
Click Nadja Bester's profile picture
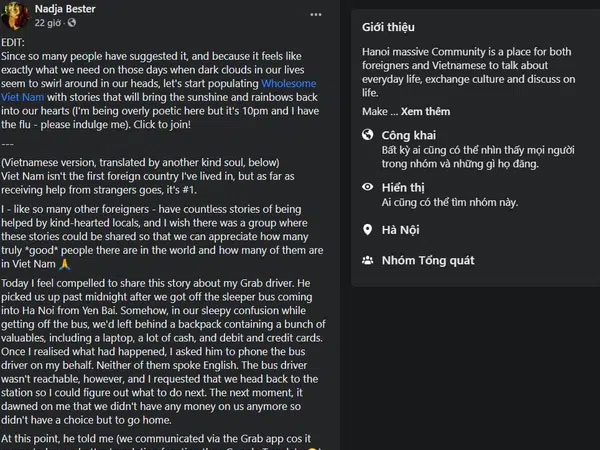pos(15,15)
